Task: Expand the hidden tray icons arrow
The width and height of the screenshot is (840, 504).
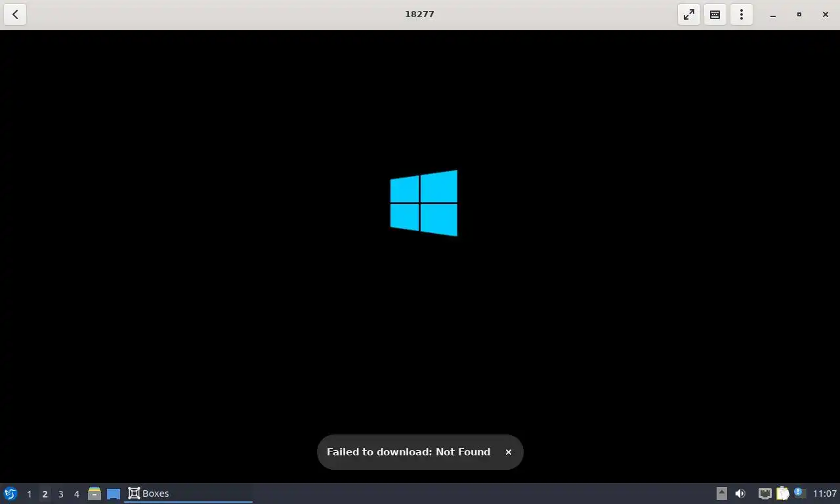Action: (721, 493)
